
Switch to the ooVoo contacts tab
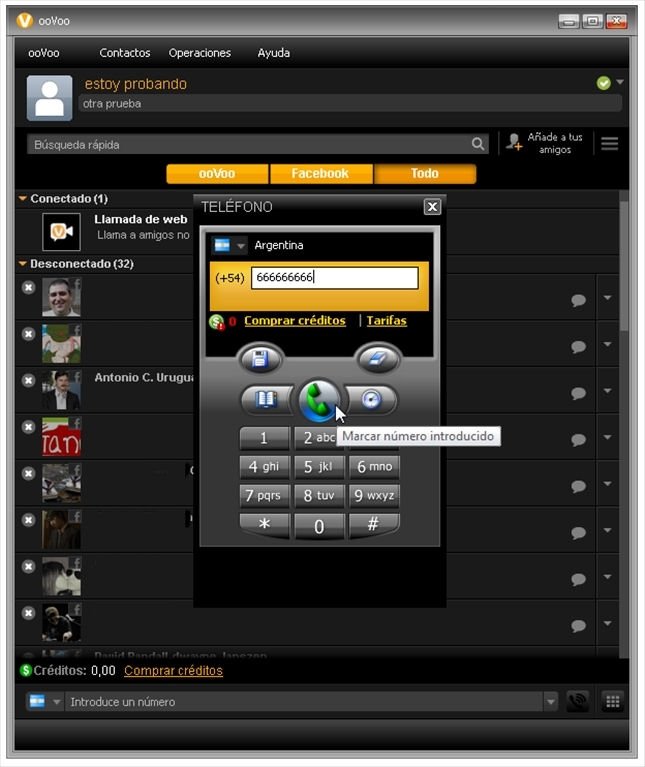[217, 174]
